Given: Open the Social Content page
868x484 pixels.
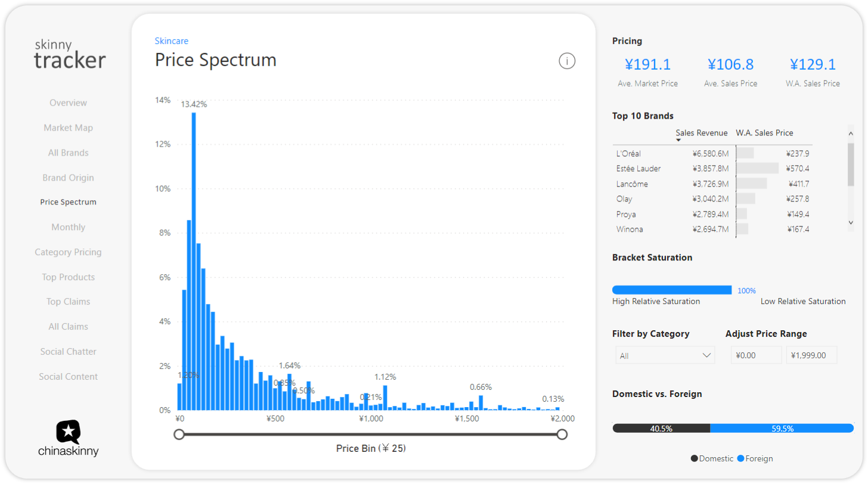Looking at the screenshot, I should tap(68, 377).
